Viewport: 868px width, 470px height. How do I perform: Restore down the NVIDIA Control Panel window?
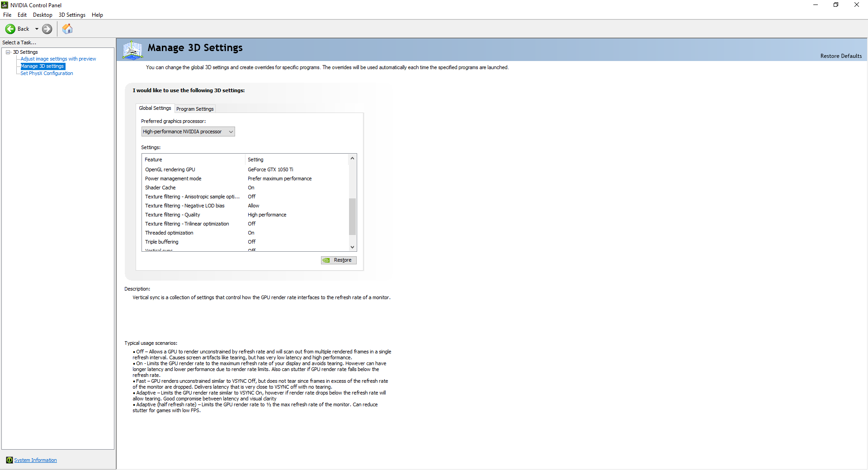click(836, 5)
